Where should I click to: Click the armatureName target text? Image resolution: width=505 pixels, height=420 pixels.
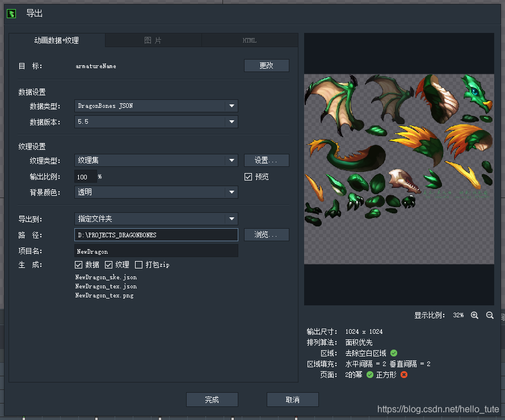[96, 66]
